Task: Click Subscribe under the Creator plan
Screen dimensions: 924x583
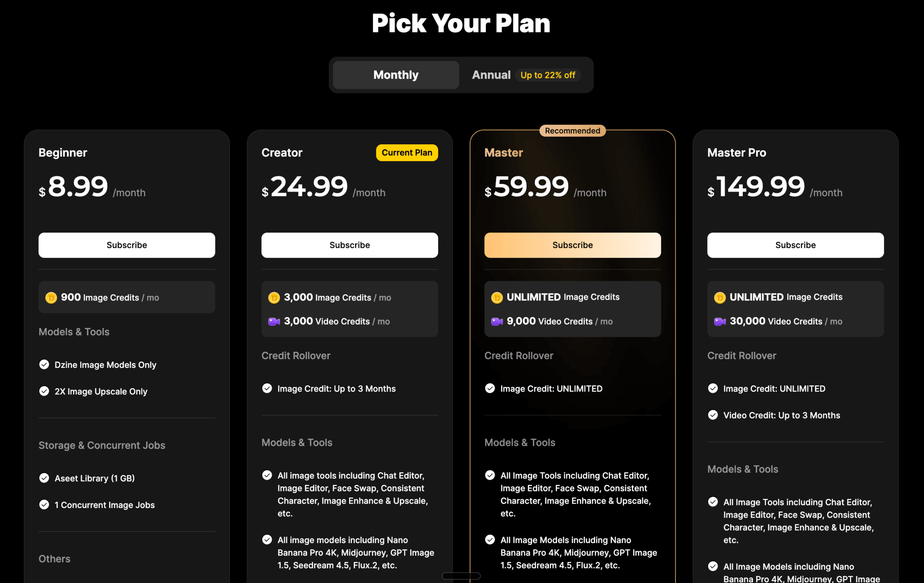Action: pos(349,245)
